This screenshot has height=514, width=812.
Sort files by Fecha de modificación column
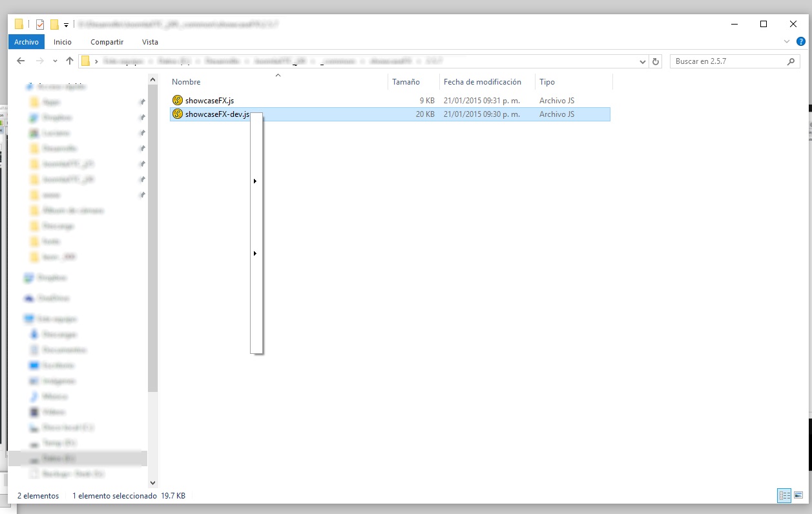(x=482, y=82)
